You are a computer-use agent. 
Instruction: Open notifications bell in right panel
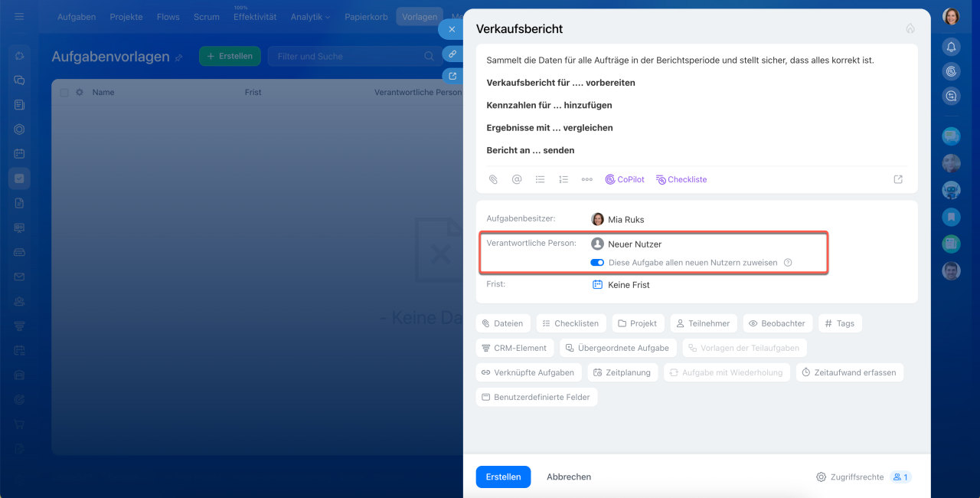951,47
